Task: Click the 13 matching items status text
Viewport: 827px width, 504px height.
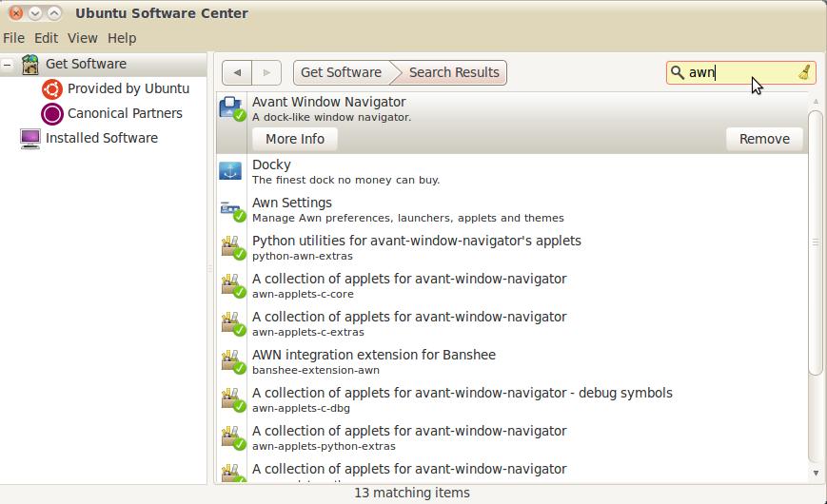Action: pos(412,493)
